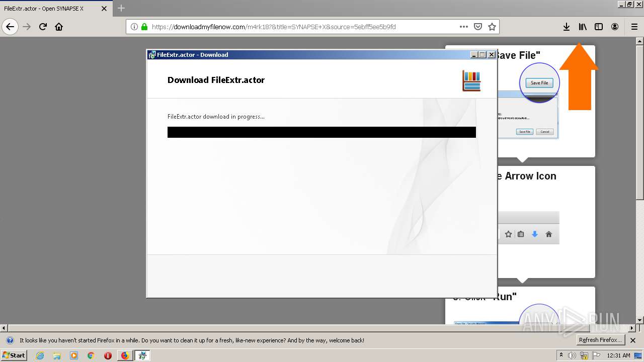This screenshot has width=644, height=362.
Task: Open the Library icon
Action: [583, 27]
